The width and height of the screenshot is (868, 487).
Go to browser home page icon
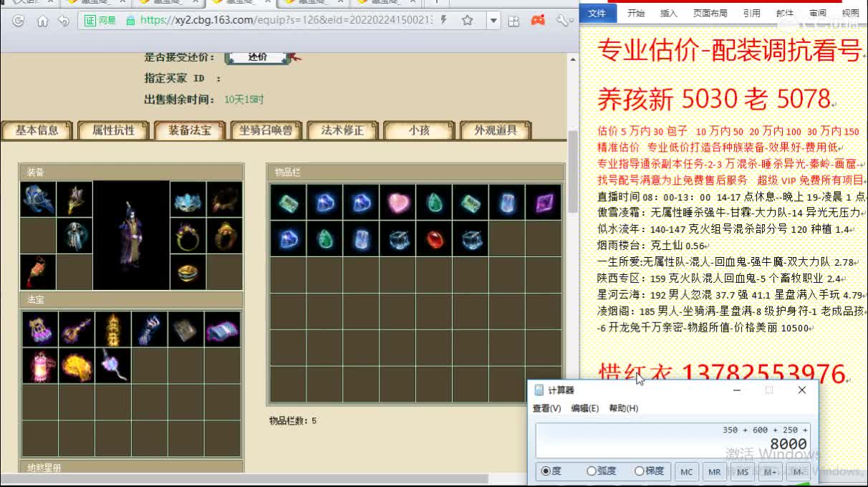coord(42,21)
